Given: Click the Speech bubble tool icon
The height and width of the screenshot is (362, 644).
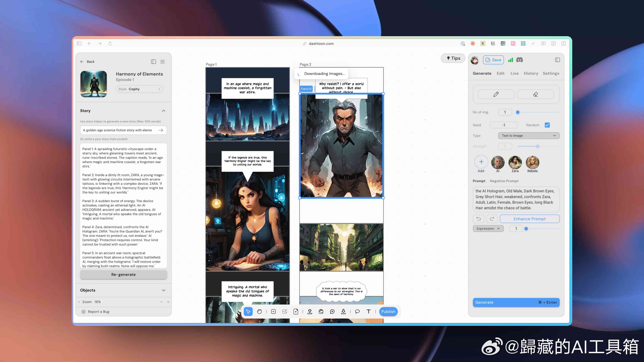Looking at the screenshot, I should point(357,312).
